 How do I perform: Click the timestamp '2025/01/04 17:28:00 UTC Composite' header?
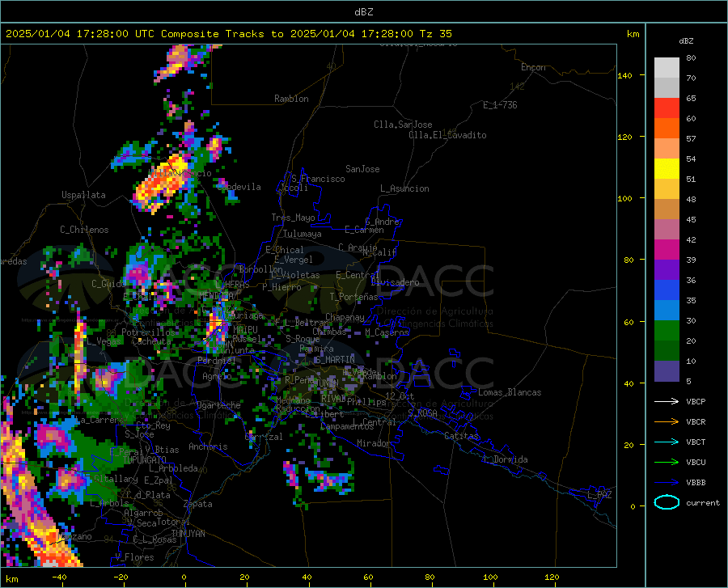(112, 34)
